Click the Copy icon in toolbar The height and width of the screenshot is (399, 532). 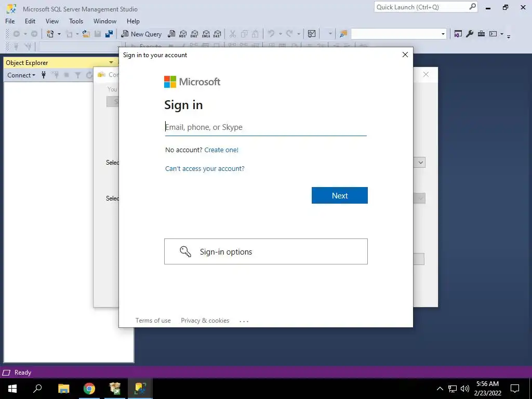[244, 34]
